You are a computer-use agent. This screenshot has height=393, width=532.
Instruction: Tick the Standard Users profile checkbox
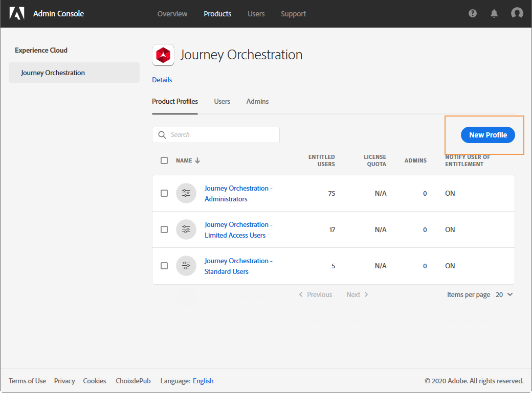(164, 266)
